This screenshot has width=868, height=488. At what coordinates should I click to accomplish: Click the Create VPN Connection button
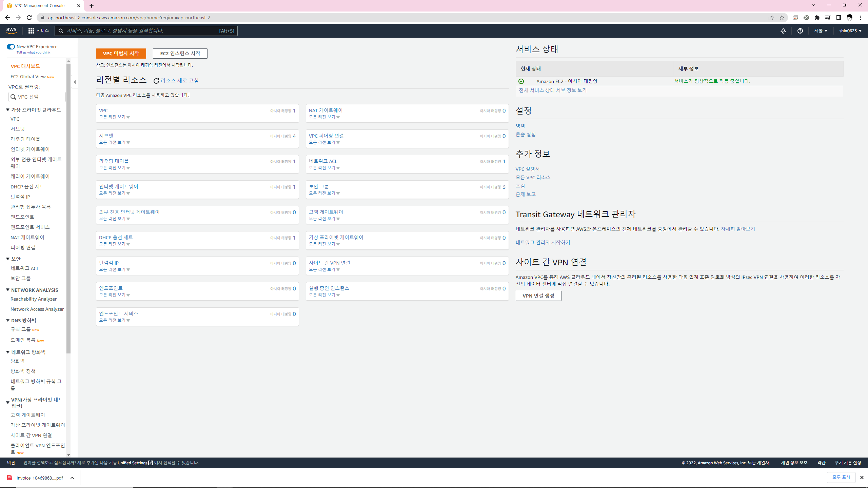coord(538,296)
